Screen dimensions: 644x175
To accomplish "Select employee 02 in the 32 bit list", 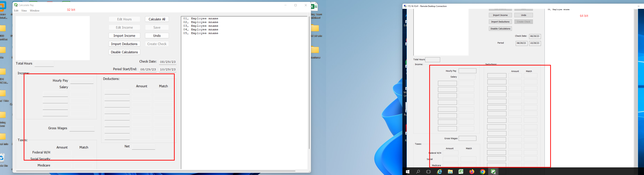I will click(x=201, y=22).
